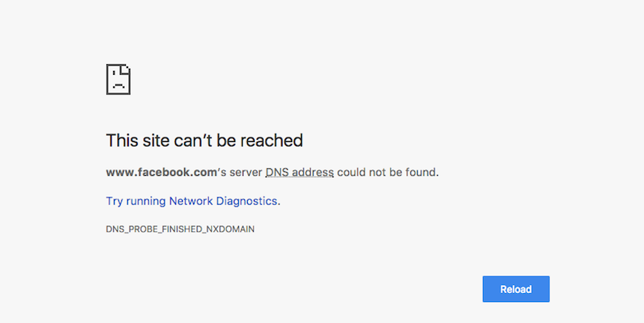This screenshot has width=644, height=323.
Task: Open the Try running Network Diagnostics link
Action: point(193,201)
